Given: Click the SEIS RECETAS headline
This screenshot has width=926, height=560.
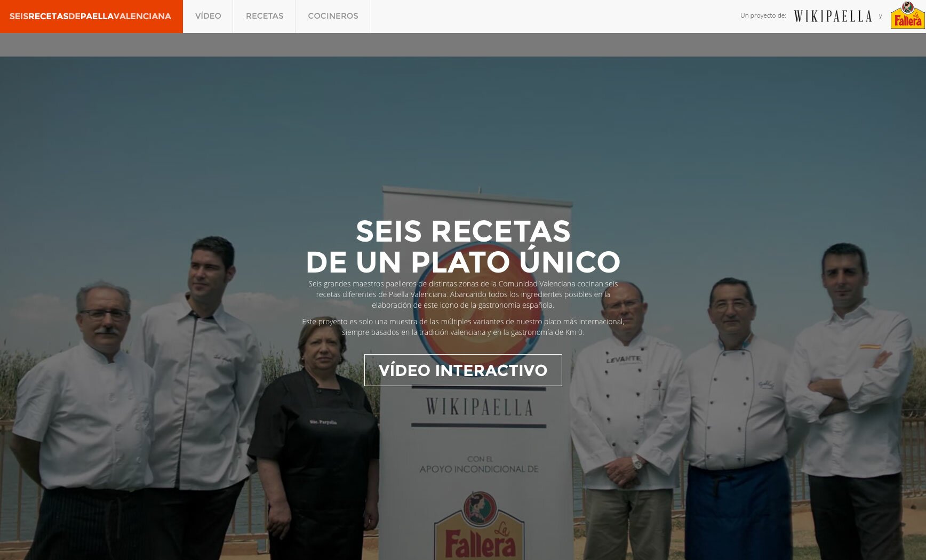Looking at the screenshot, I should [463, 232].
